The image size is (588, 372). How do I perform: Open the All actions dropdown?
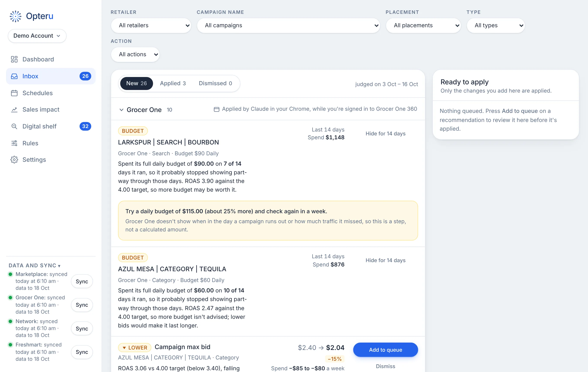(135, 55)
